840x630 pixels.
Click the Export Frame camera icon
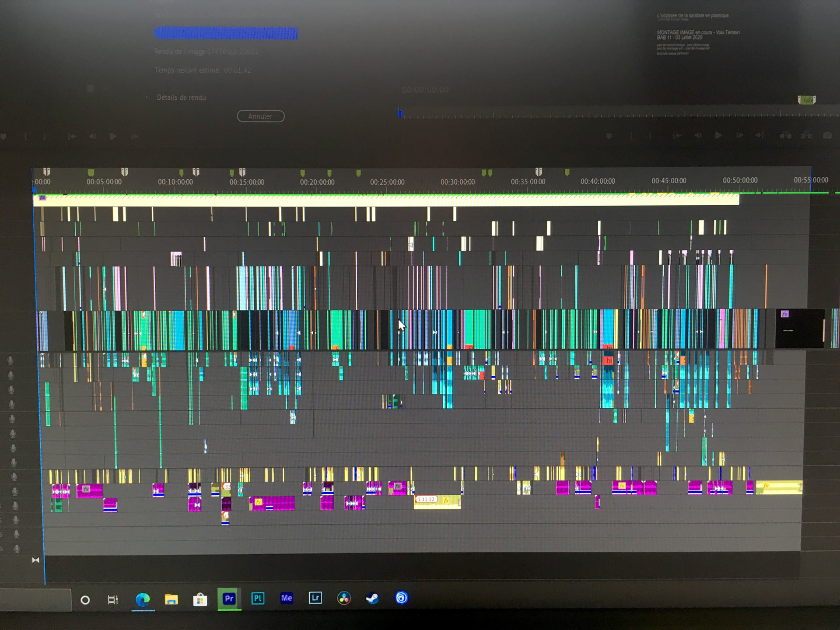[x=827, y=135]
